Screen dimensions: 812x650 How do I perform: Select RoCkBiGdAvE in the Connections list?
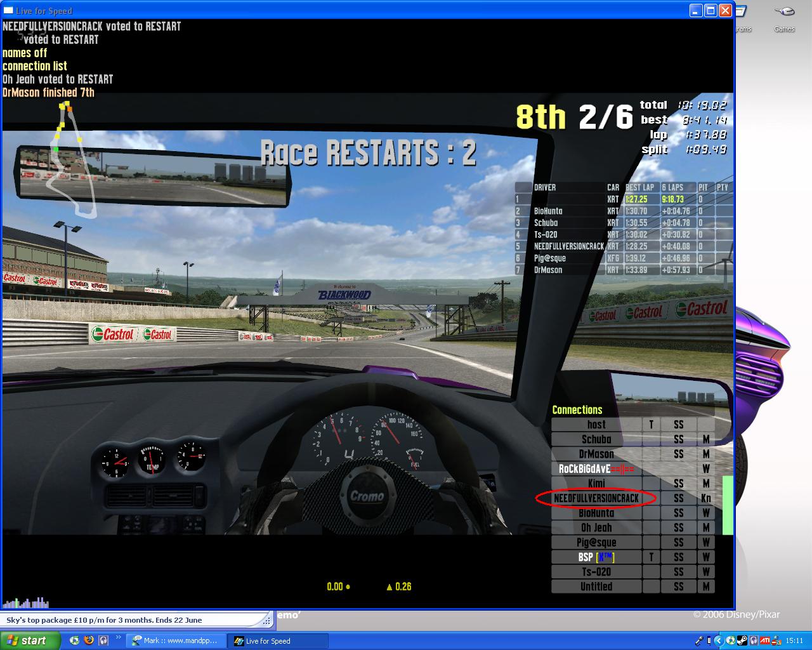coord(596,469)
